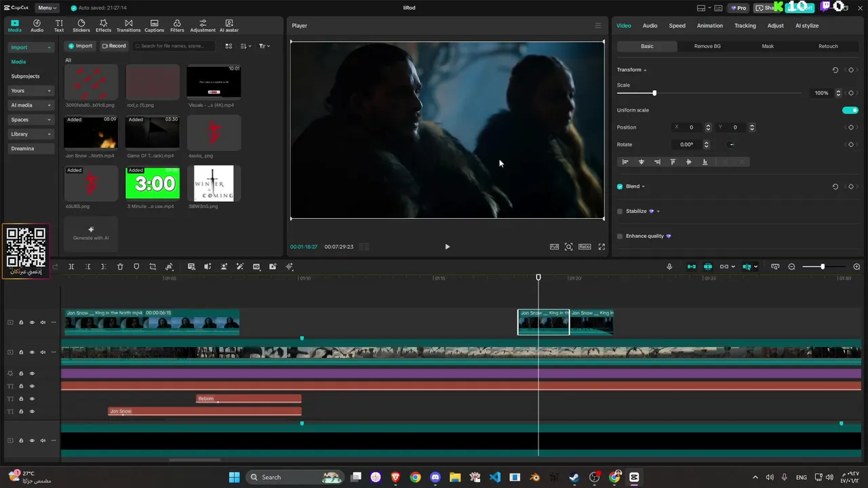Click Generate with AI tile
Viewport: 868px width, 488px height.
click(91, 232)
